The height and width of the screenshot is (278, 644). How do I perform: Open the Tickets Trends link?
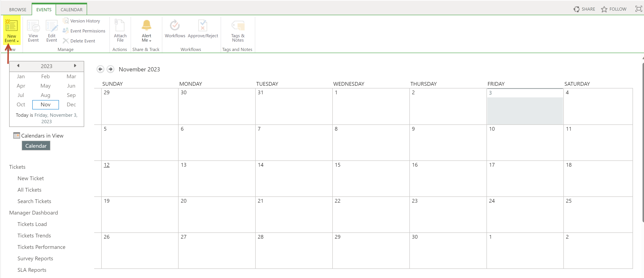tap(34, 236)
